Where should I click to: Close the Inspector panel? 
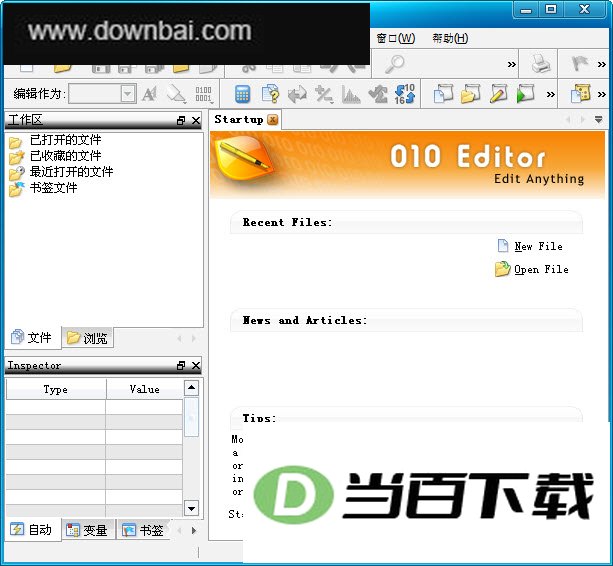[196, 365]
